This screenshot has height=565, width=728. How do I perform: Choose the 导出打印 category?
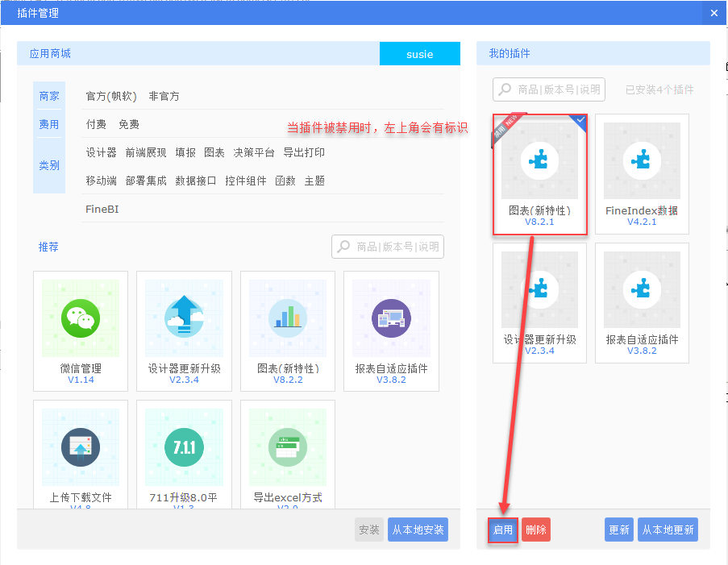304,153
